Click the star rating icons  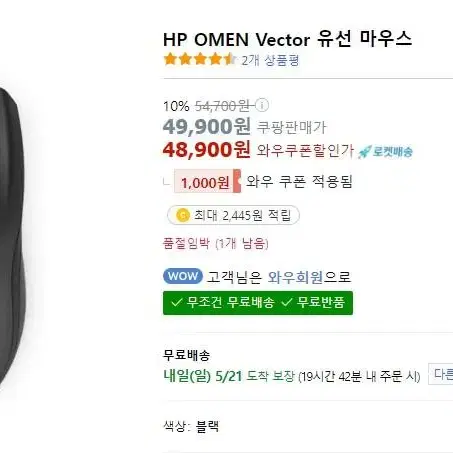pyautogui.click(x=200, y=59)
